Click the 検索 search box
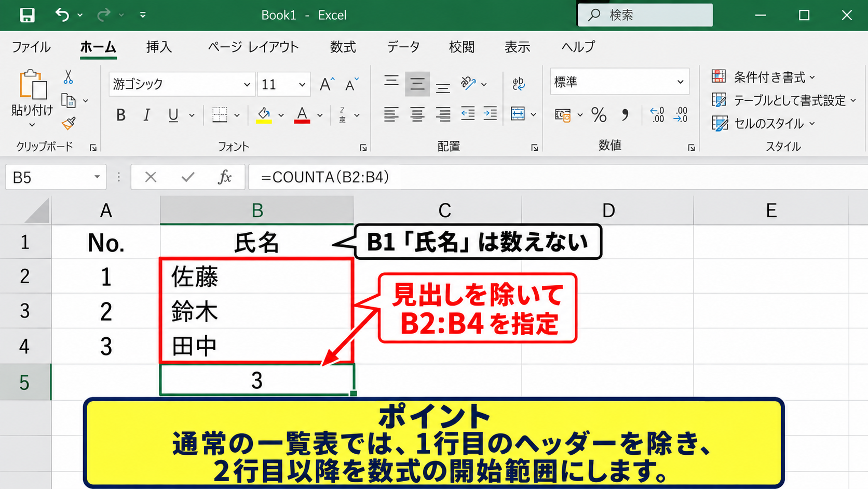 click(645, 15)
